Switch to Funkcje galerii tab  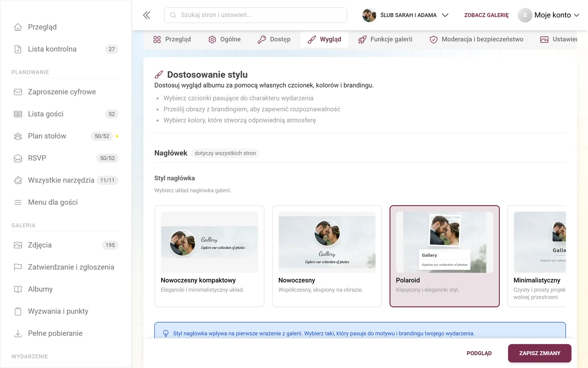[x=385, y=40]
